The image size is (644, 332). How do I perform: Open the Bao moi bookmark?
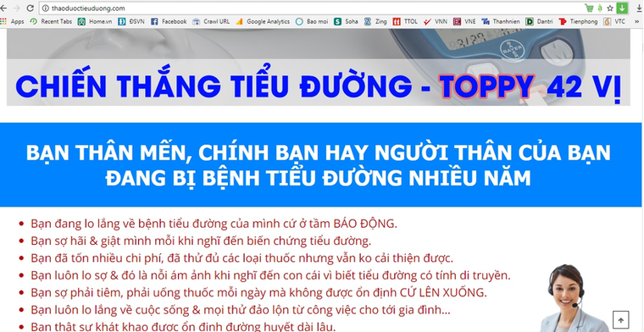pos(312,21)
